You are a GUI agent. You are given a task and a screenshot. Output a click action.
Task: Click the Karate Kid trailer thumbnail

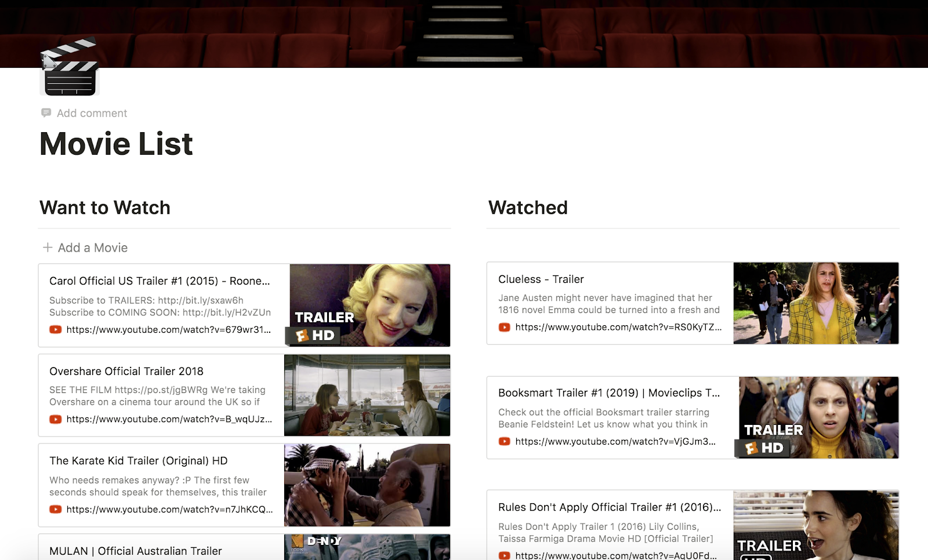[x=367, y=485]
